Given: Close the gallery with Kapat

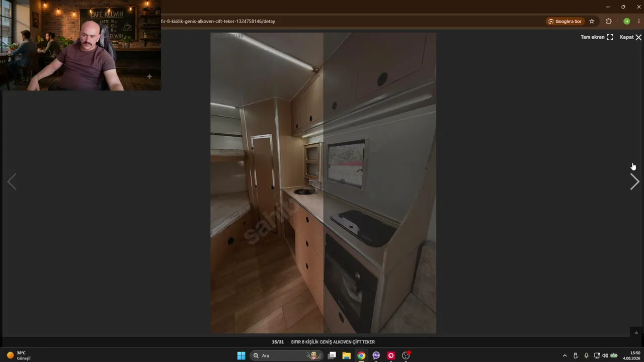Looking at the screenshot, I should (x=630, y=37).
